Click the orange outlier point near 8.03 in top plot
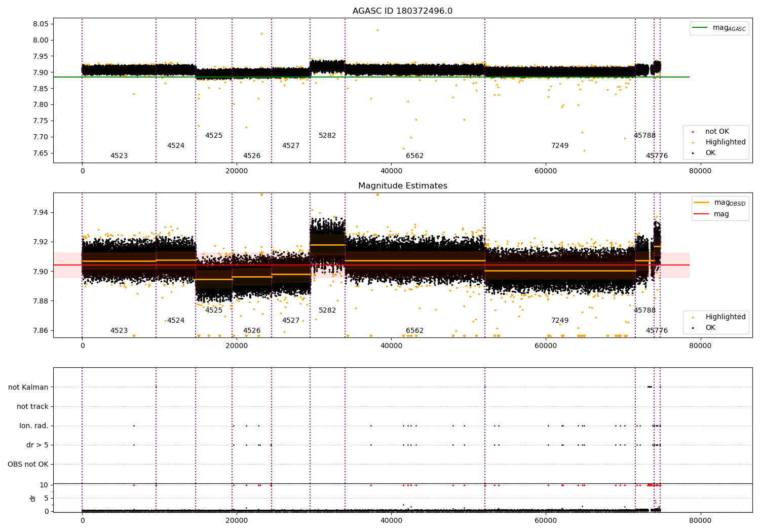Image resolution: width=760 pixels, height=532 pixels. [x=377, y=30]
